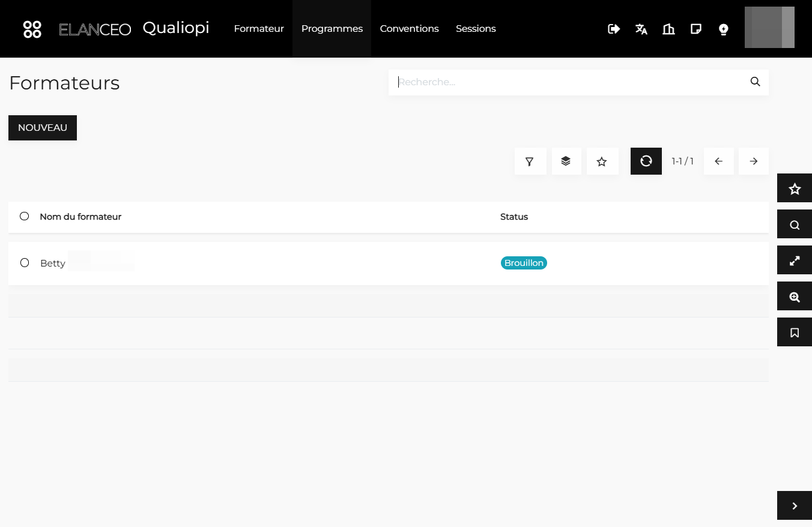Click the company building icon
This screenshot has width=812, height=527.
click(x=668, y=29)
